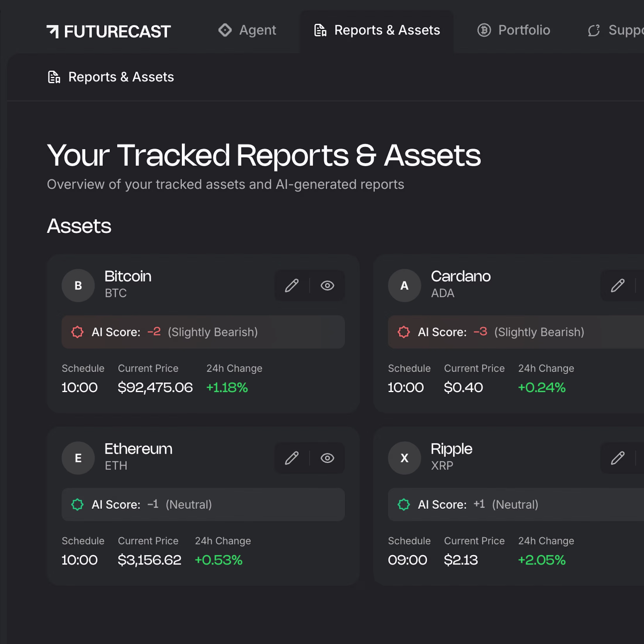Click the Ripple asset name
The width and height of the screenshot is (644, 644).
(x=451, y=449)
